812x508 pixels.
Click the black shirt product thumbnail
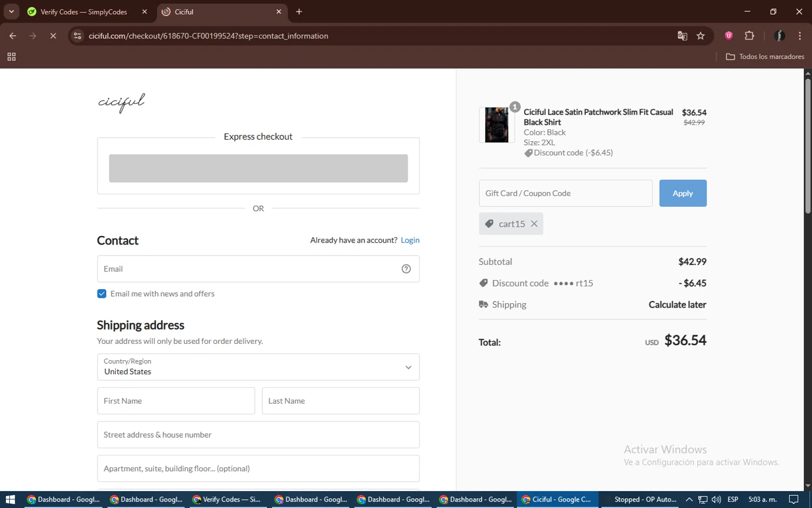(496, 125)
